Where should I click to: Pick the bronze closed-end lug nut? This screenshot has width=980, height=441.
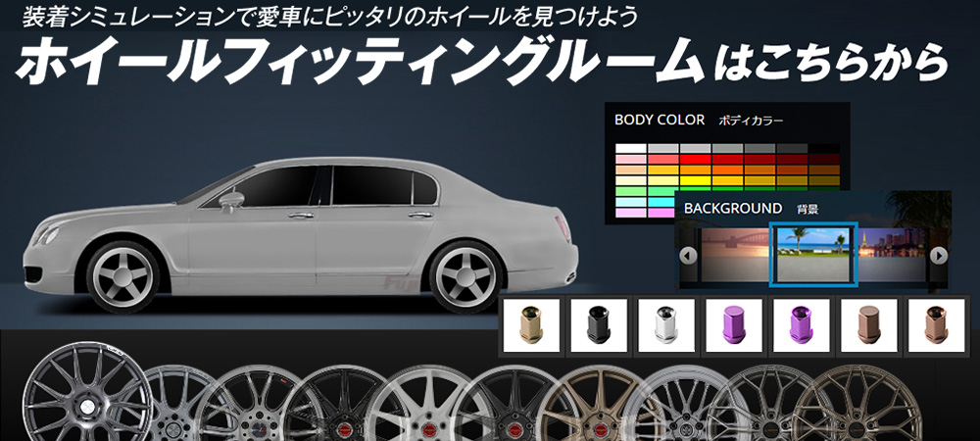[868, 326]
